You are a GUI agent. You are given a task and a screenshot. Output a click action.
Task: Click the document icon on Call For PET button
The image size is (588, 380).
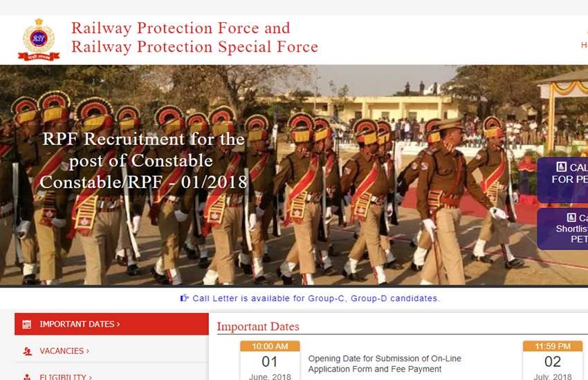point(561,167)
